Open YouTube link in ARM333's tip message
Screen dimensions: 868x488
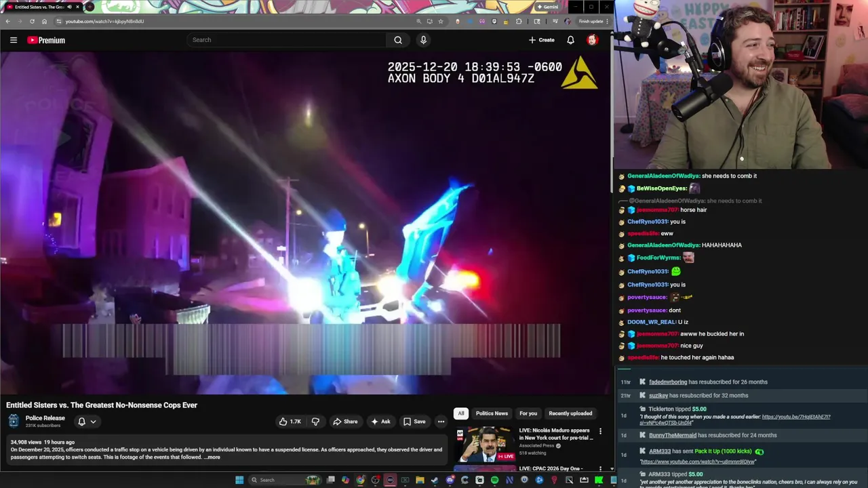(698, 462)
